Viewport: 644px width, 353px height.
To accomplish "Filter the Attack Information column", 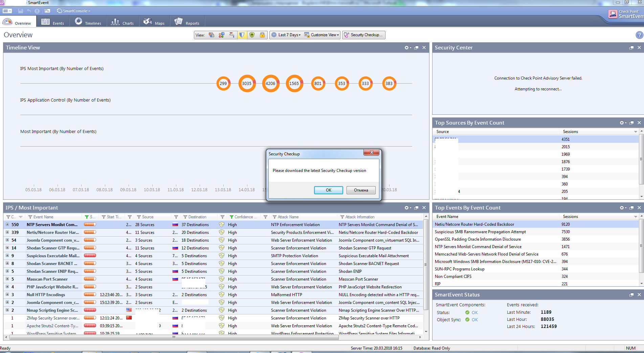I will [x=342, y=217].
